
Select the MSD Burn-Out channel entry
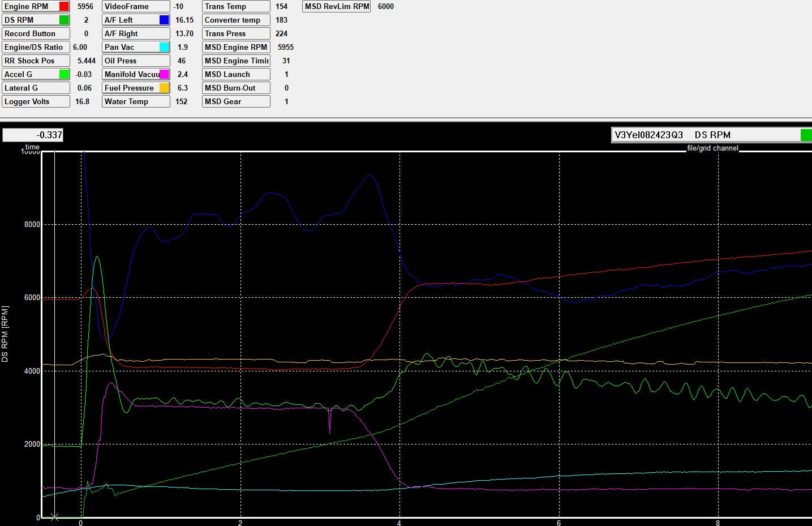coord(235,88)
